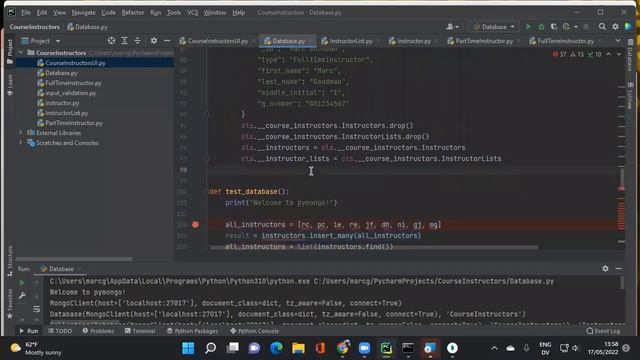Open the Python Console tool window

coord(254,331)
